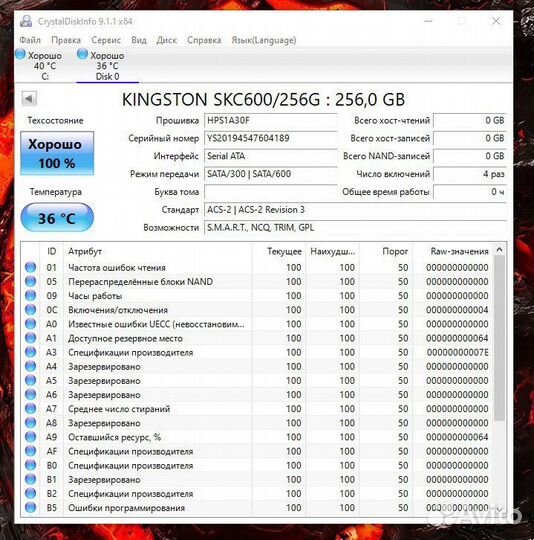Image resolution: width=534 pixels, height=540 pixels.
Task: Open the Справка menu
Action: coord(204,40)
